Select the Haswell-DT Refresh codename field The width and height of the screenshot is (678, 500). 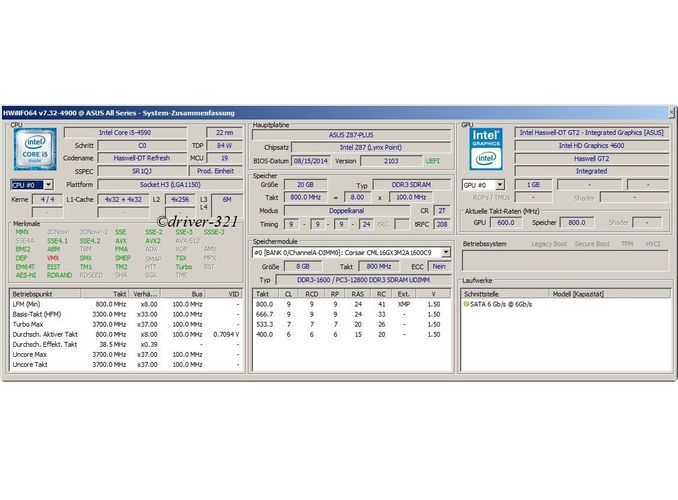[x=142, y=158]
